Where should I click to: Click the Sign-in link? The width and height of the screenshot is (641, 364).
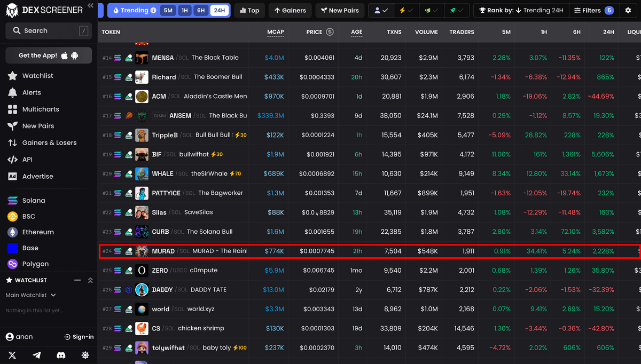(x=79, y=337)
